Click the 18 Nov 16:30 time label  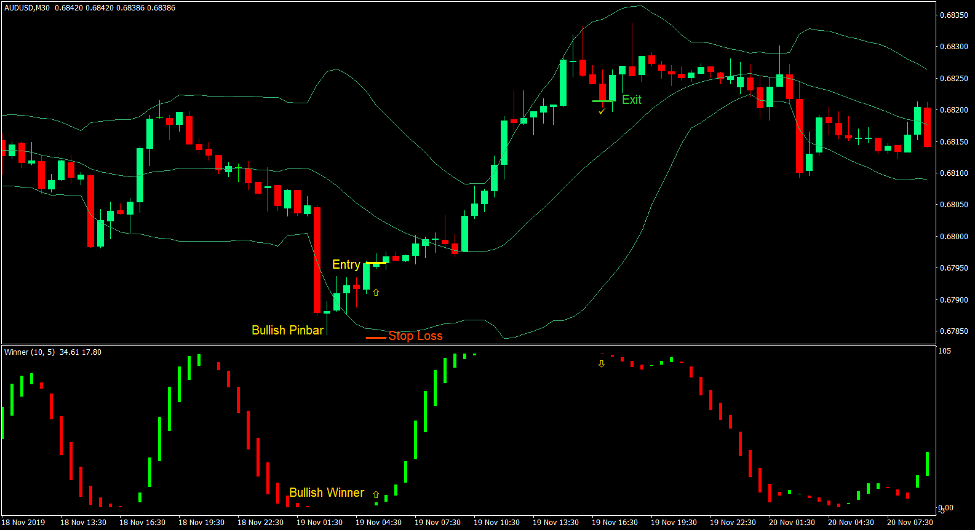pos(142,522)
